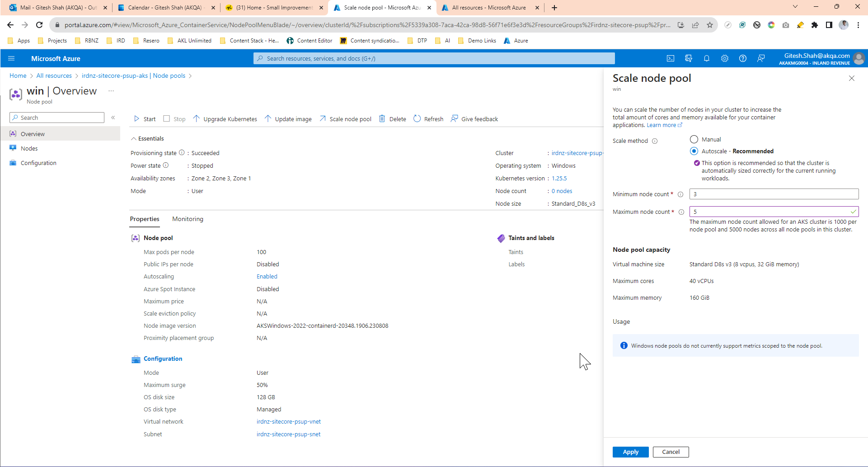Image resolution: width=868 pixels, height=467 pixels.
Task: Open the 0 nodes link
Action: click(562, 191)
